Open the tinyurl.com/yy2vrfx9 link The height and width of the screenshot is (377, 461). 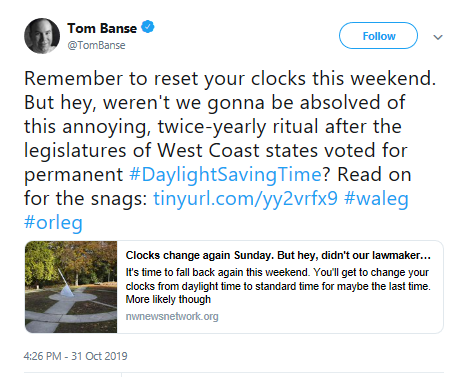[x=245, y=198]
